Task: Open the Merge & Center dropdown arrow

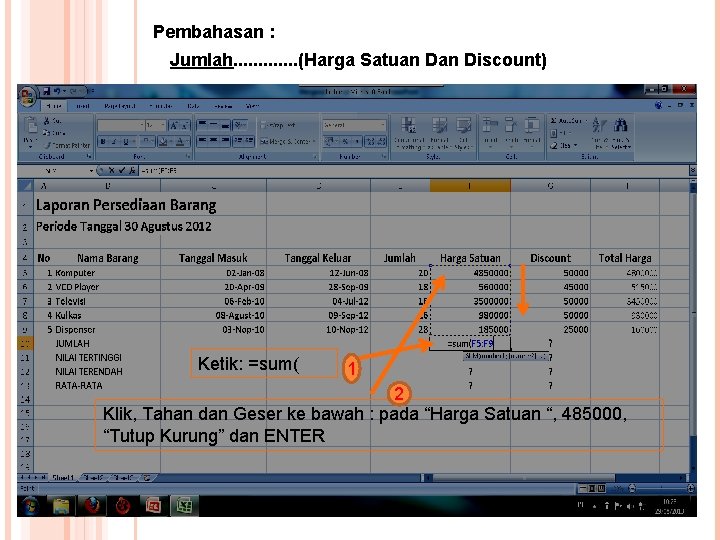Action: pos(314,141)
